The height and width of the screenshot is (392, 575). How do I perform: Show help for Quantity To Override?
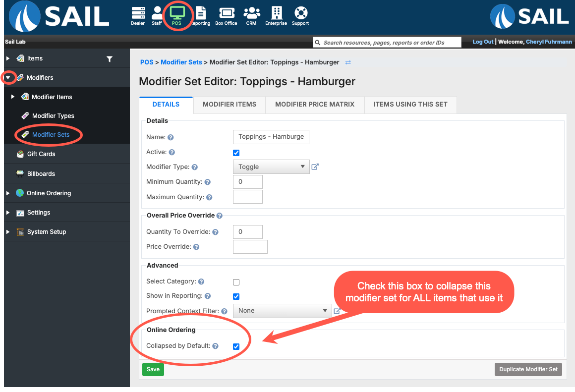pos(215,232)
